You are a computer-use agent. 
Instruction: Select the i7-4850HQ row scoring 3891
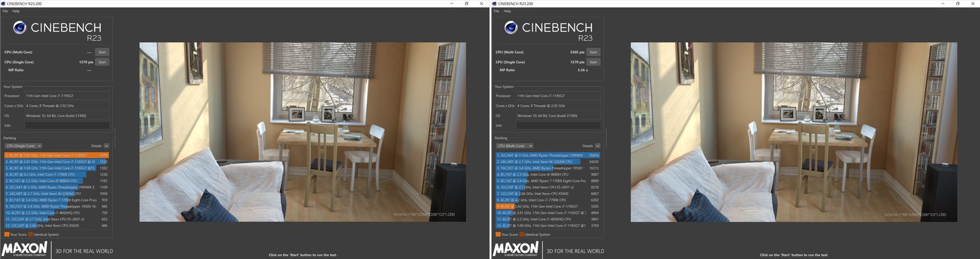(x=548, y=219)
